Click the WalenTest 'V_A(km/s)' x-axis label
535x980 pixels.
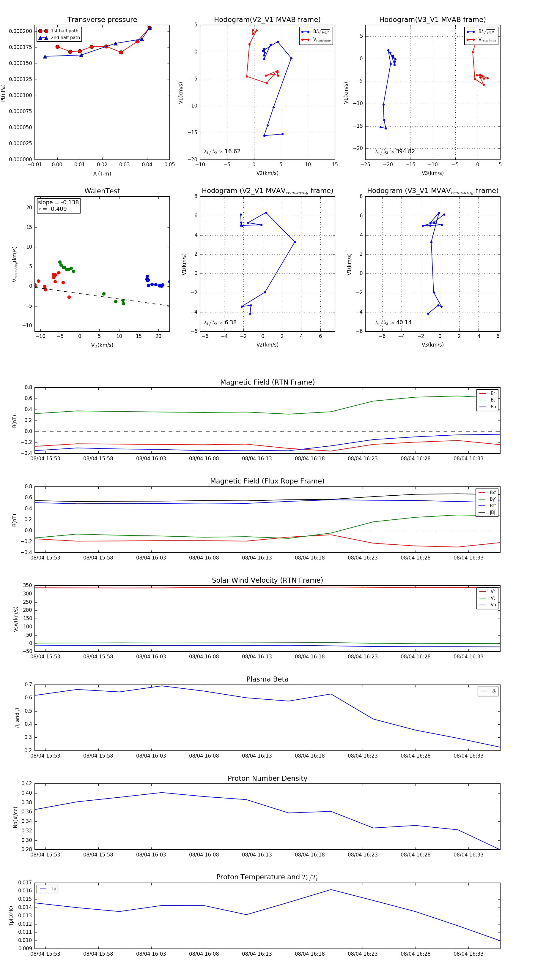[x=102, y=345]
